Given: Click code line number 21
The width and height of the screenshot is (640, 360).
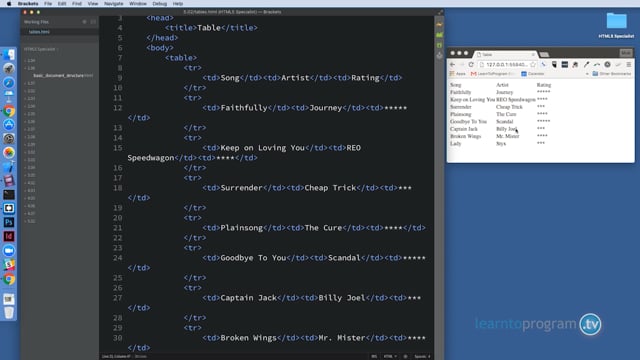Looking at the screenshot, I should 118,228.
